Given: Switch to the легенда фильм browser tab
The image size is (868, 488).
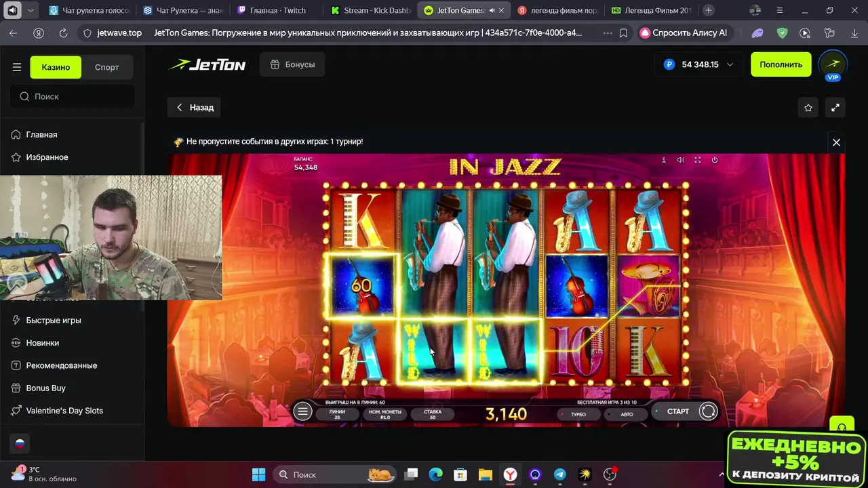Looking at the screenshot, I should pos(557,10).
